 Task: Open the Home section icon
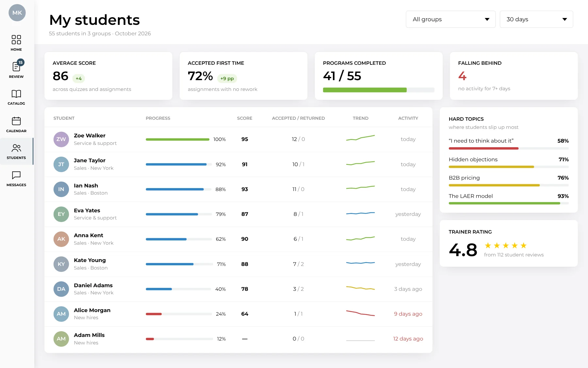coord(16,40)
